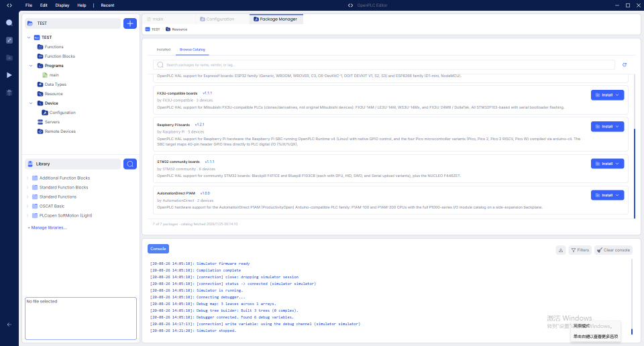Download console log with the download icon
Image resolution: width=644 pixels, height=346 pixels.
coord(561,250)
